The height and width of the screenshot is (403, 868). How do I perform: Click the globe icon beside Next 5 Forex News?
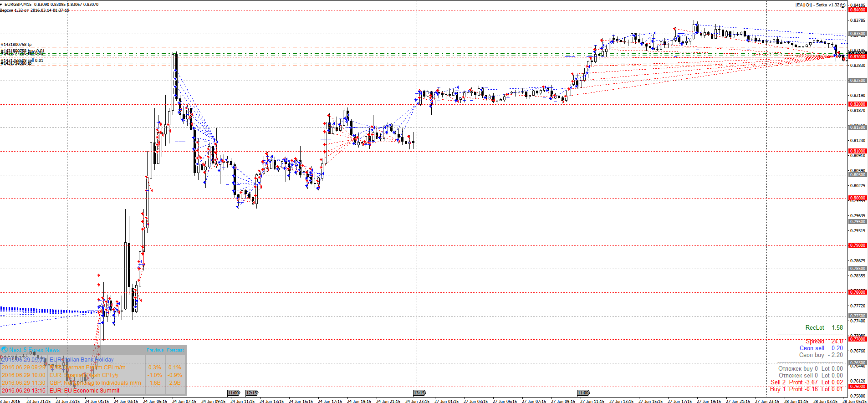pyautogui.click(x=5, y=350)
